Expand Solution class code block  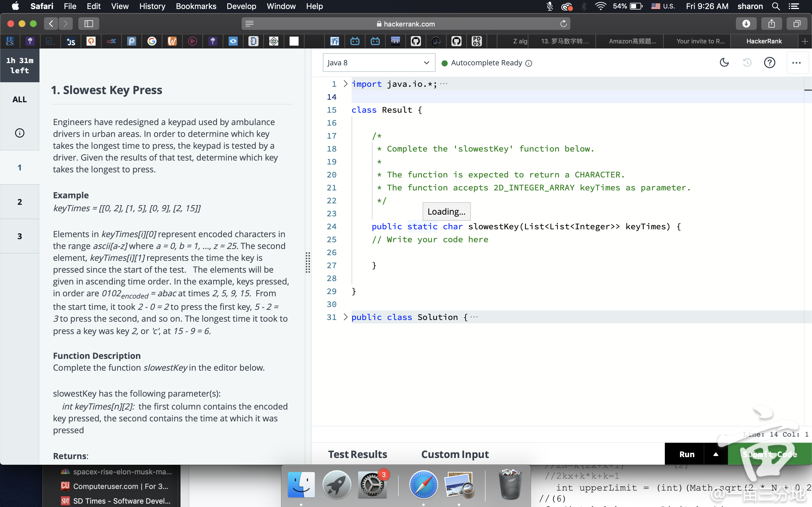[345, 317]
